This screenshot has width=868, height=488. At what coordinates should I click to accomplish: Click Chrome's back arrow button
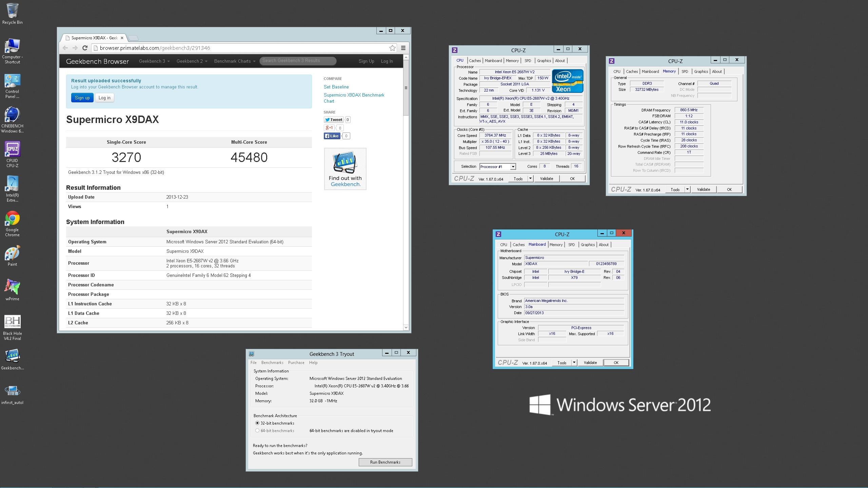pyautogui.click(x=65, y=48)
